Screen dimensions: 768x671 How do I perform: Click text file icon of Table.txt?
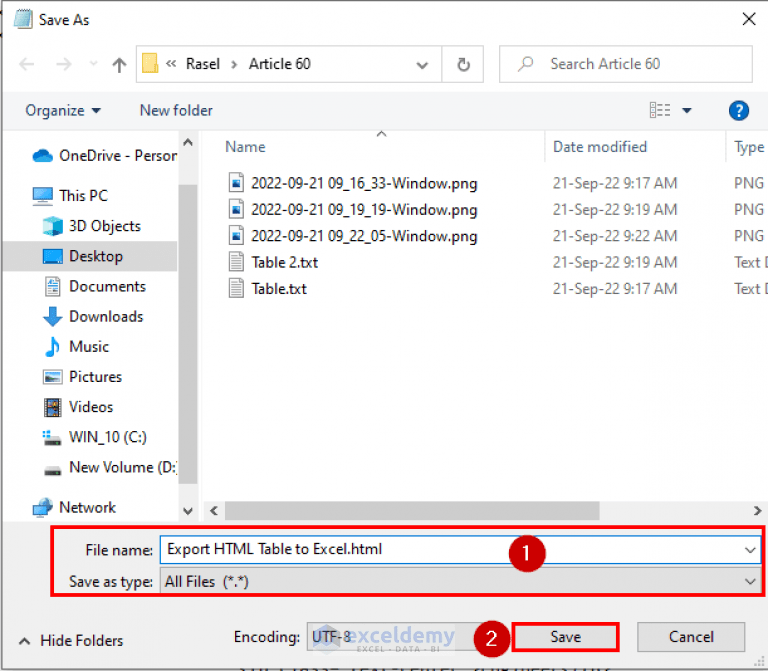coord(236,288)
